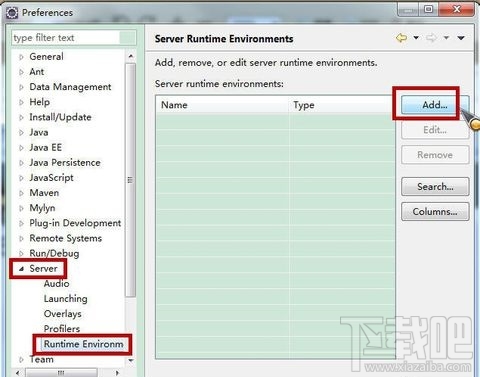The image size is (480, 377).
Task: Expand the Data Management node
Action: pyautogui.click(x=21, y=87)
